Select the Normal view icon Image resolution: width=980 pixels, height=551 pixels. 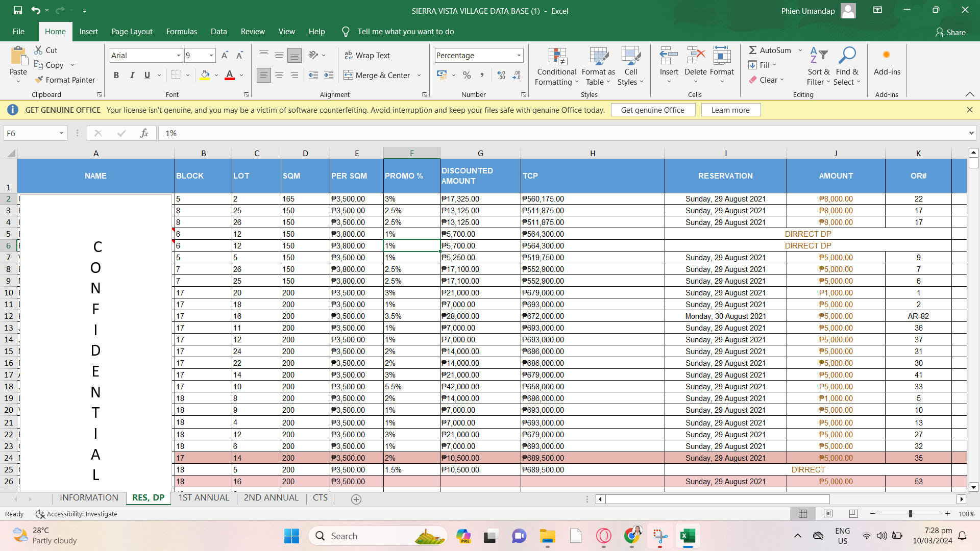point(803,514)
